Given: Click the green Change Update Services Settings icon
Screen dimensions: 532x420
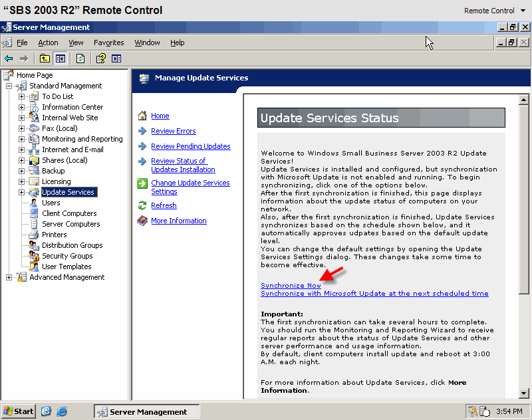Looking at the screenshot, I should coord(142,183).
